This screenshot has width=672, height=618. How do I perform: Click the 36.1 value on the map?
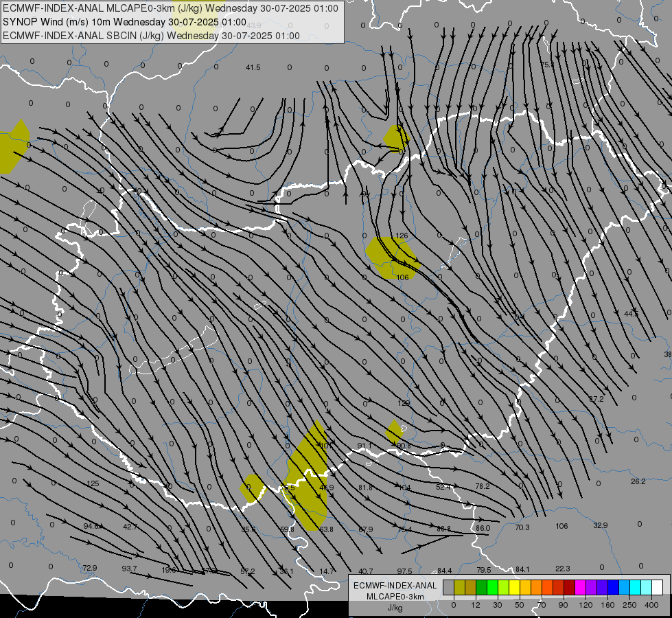click(286, 571)
